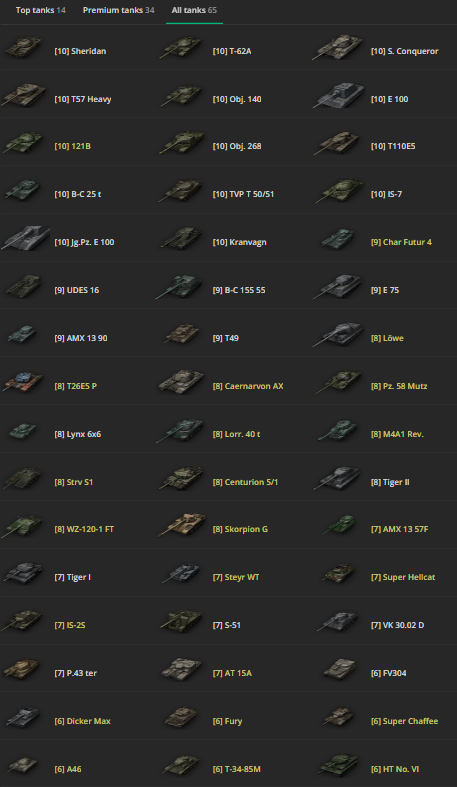
Task: Select the Löwe tank thumbnail
Action: pyautogui.click(x=338, y=335)
